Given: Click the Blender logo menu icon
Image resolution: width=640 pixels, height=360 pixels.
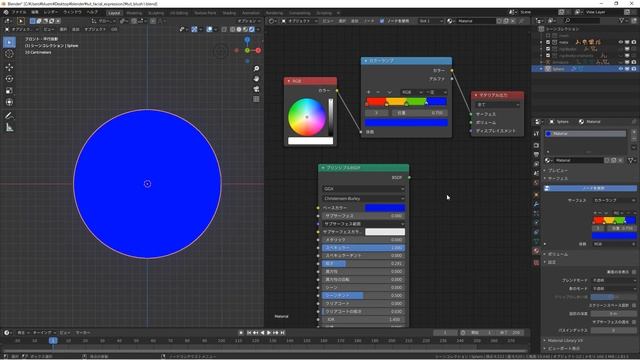Looking at the screenshot, I should [x=6, y=12].
